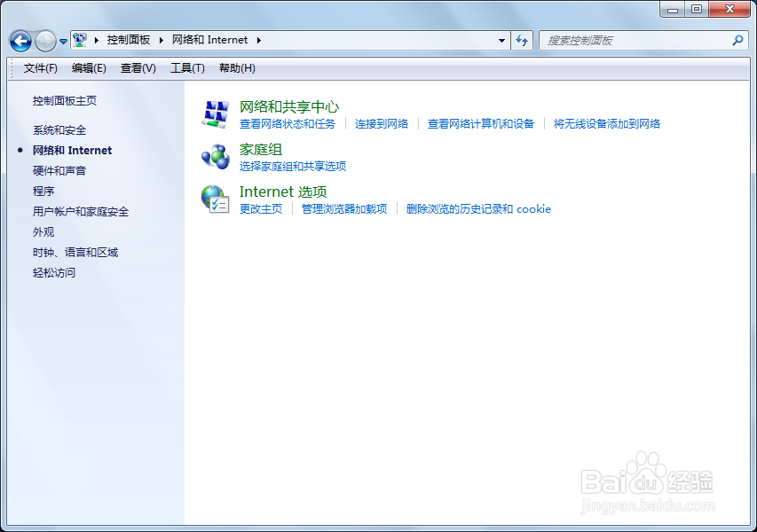Click the 控制面板 breadcrumb
Screen dimensions: 757x532
pyautogui.click(x=129, y=40)
